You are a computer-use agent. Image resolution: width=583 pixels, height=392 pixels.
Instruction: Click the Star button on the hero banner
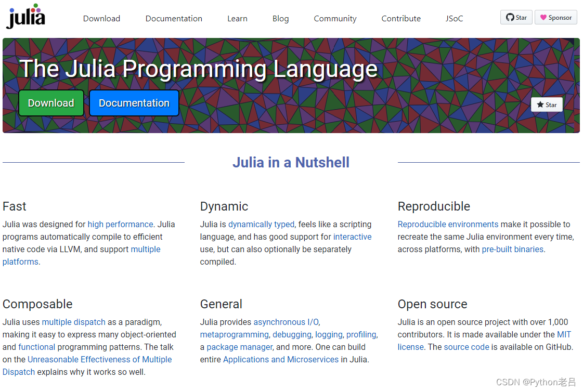point(547,104)
